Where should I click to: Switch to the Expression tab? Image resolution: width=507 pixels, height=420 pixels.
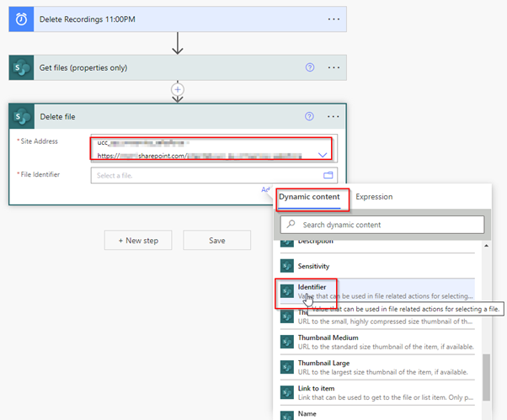coord(374,197)
